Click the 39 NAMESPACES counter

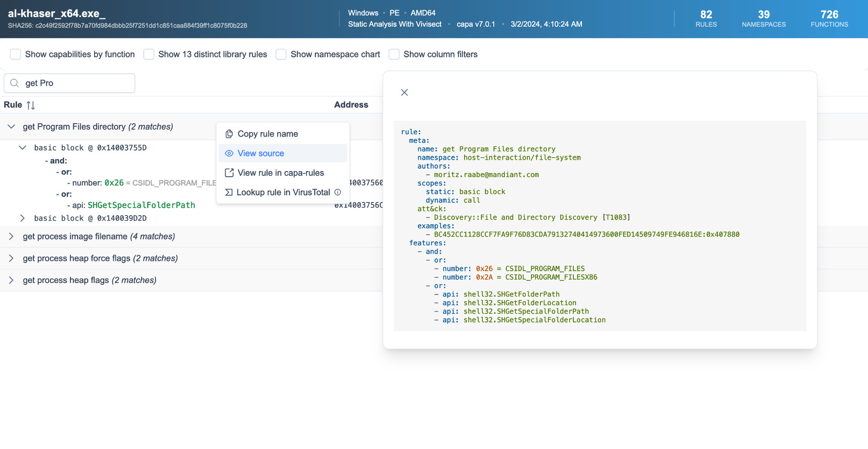[x=763, y=19]
